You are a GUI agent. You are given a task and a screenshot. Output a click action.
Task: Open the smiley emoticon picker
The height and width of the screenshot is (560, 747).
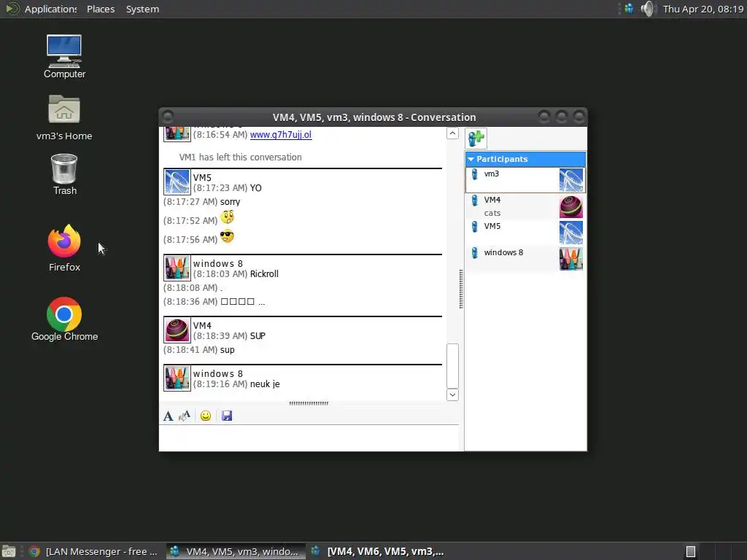click(205, 416)
